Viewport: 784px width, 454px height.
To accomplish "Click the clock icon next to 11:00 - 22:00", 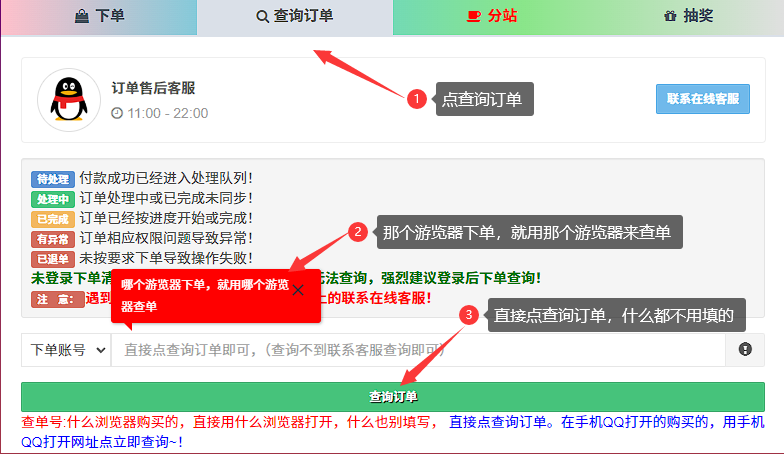I will [117, 113].
